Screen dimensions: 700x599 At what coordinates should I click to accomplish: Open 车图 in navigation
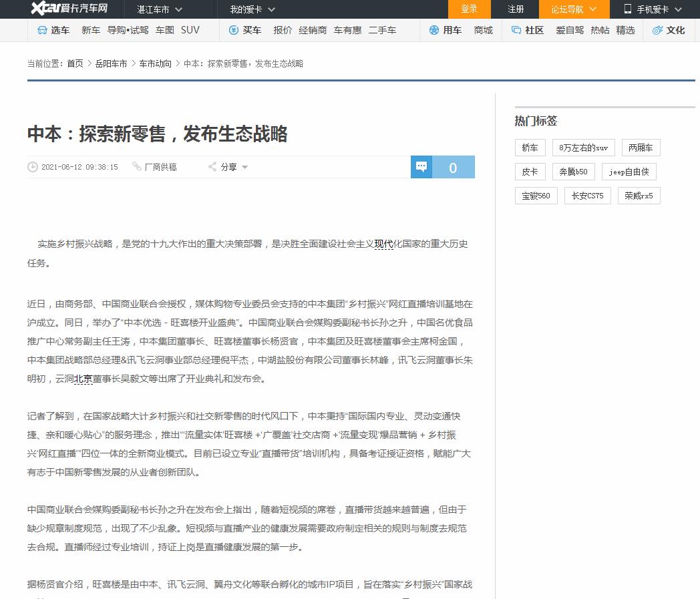pos(165,30)
